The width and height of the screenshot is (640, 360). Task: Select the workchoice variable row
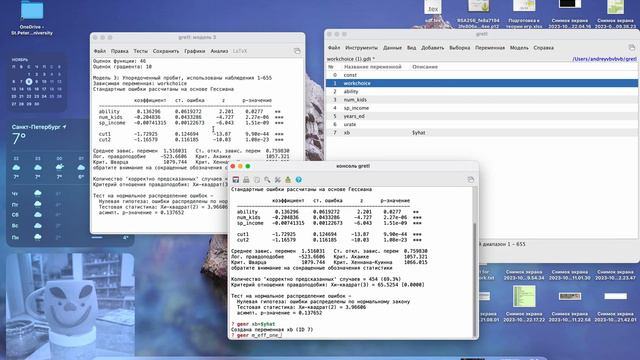482,83
